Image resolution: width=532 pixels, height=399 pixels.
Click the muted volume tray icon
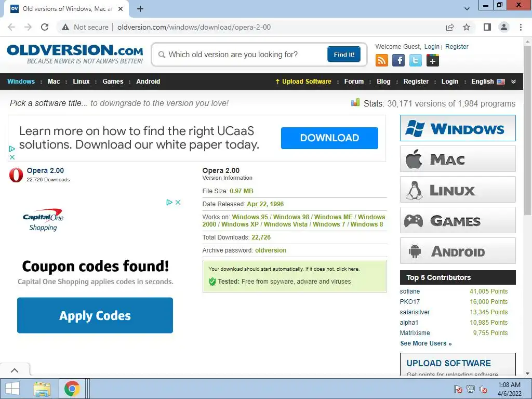[x=483, y=389]
